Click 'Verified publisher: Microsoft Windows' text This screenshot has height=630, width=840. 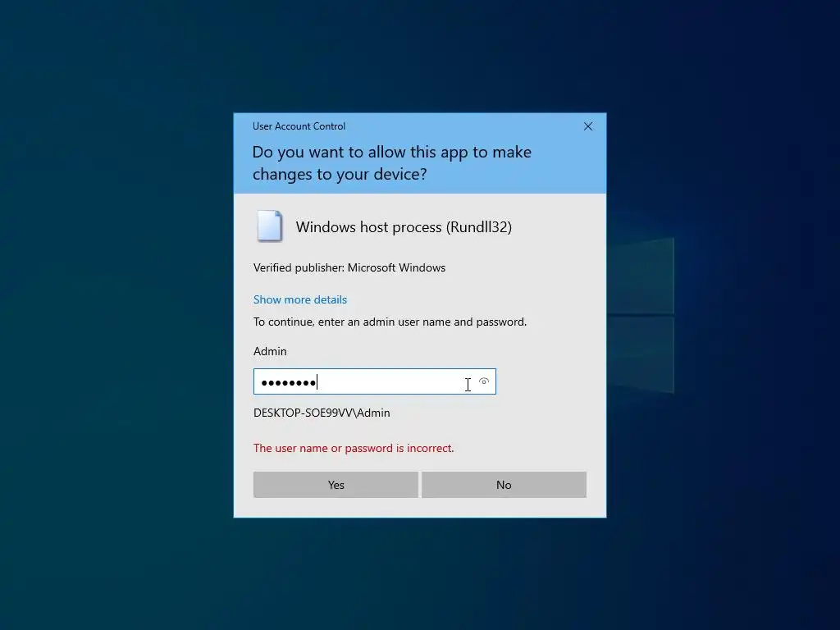click(349, 267)
